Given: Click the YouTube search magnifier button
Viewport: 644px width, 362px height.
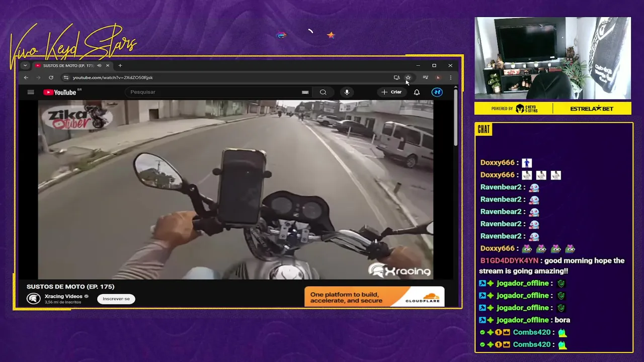Looking at the screenshot, I should [323, 92].
